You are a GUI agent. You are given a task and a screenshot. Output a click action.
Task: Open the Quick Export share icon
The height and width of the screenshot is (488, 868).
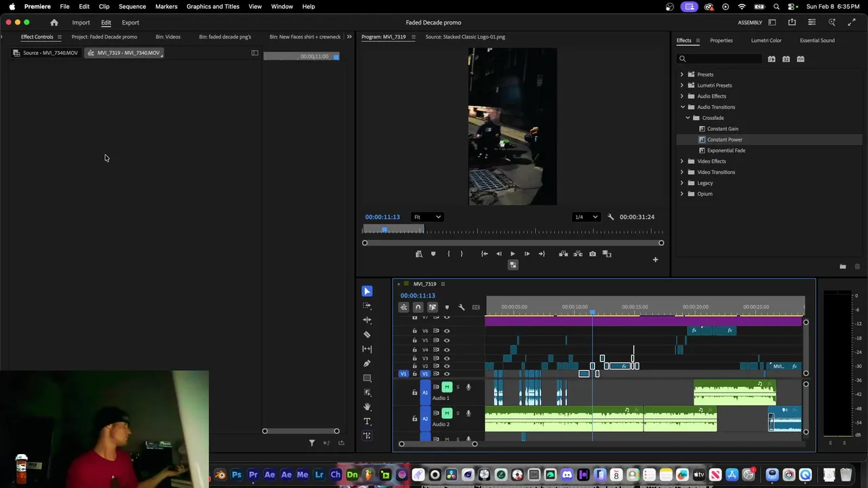tap(792, 22)
